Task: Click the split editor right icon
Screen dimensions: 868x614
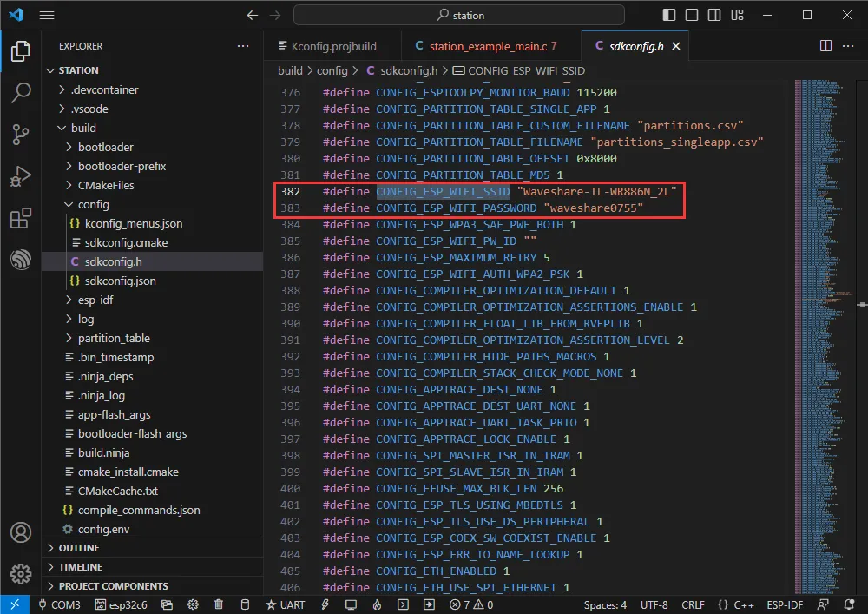Action: point(825,46)
